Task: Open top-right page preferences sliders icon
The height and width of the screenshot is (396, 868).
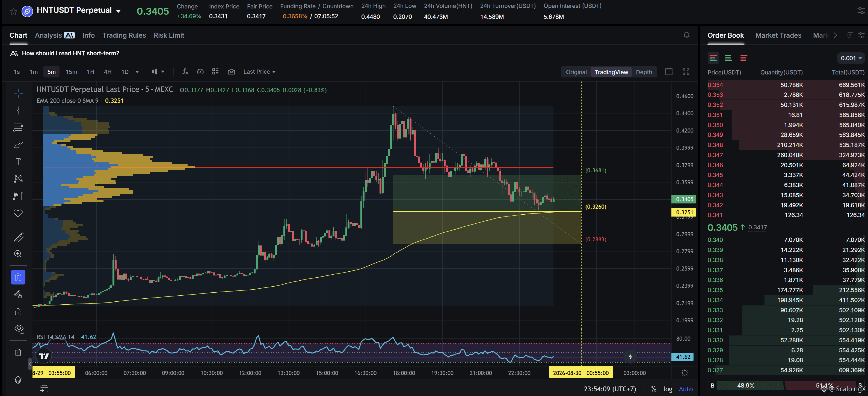Action: pyautogui.click(x=861, y=11)
